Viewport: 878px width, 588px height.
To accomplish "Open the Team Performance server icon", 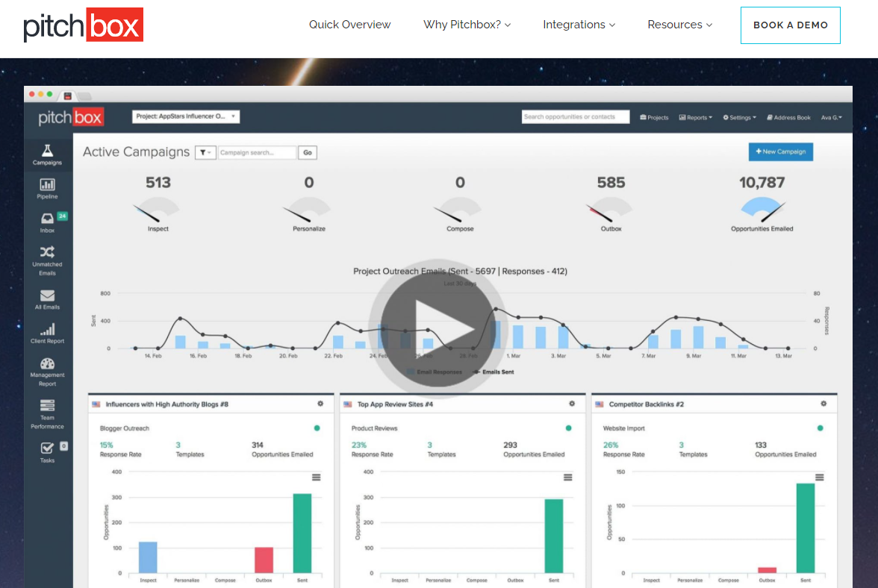I will click(47, 406).
